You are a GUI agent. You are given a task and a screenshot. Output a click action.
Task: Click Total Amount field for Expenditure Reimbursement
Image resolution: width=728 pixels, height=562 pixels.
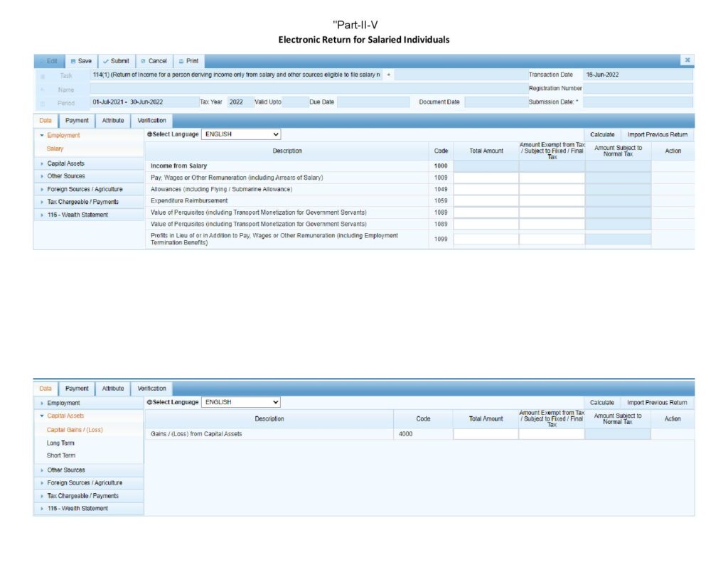486,201
